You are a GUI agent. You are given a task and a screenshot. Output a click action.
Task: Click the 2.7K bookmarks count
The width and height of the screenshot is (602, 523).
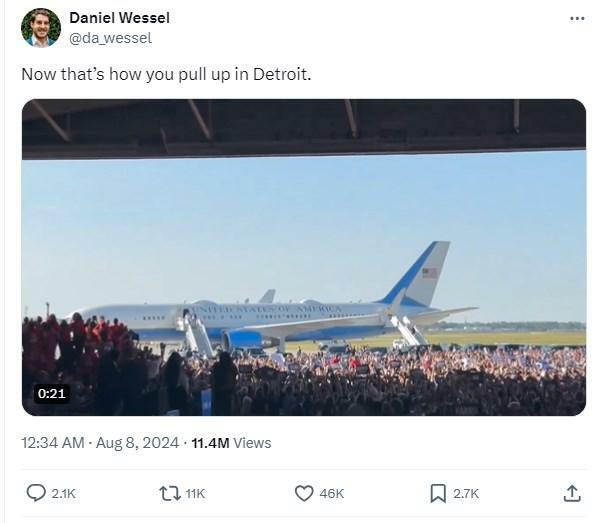(466, 493)
